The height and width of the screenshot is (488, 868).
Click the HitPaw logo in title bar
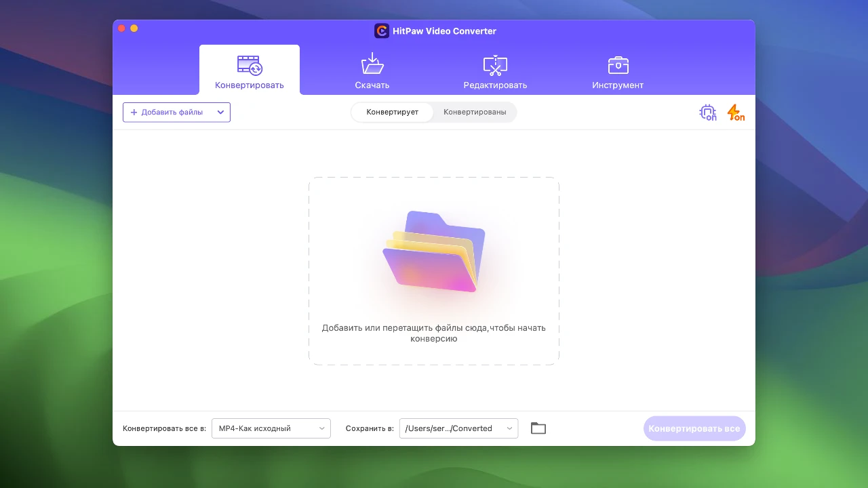382,31
